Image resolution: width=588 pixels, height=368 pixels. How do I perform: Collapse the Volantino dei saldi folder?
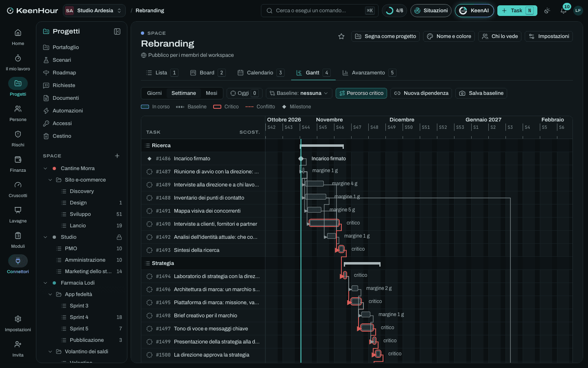coord(50,352)
